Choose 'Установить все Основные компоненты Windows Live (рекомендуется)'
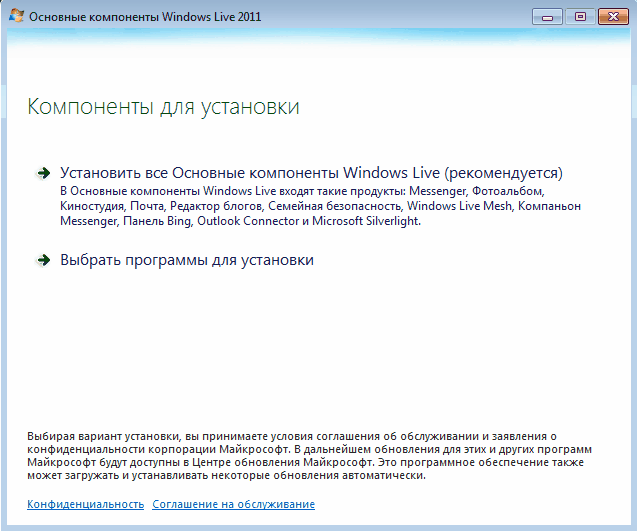The height and width of the screenshot is (531, 637). (x=311, y=173)
